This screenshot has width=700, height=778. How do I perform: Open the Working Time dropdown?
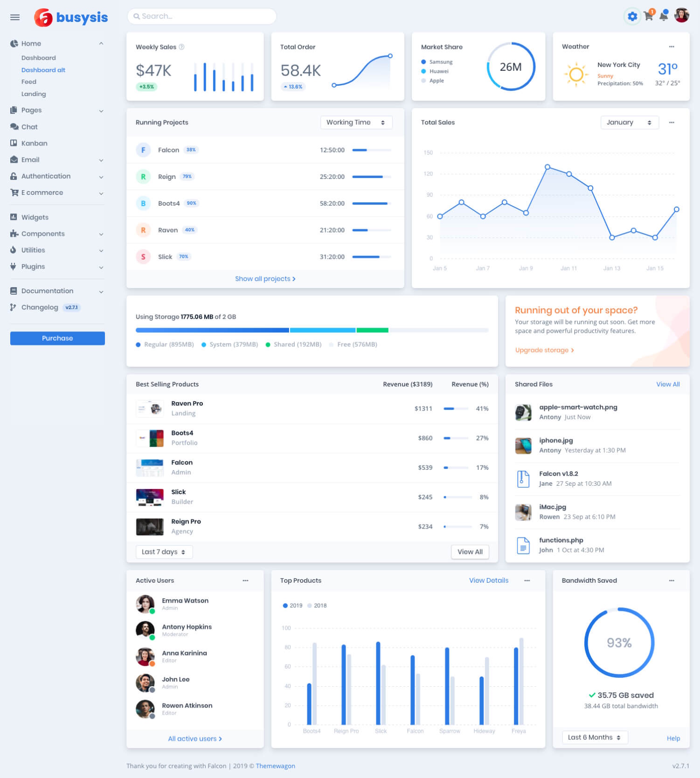tap(356, 123)
